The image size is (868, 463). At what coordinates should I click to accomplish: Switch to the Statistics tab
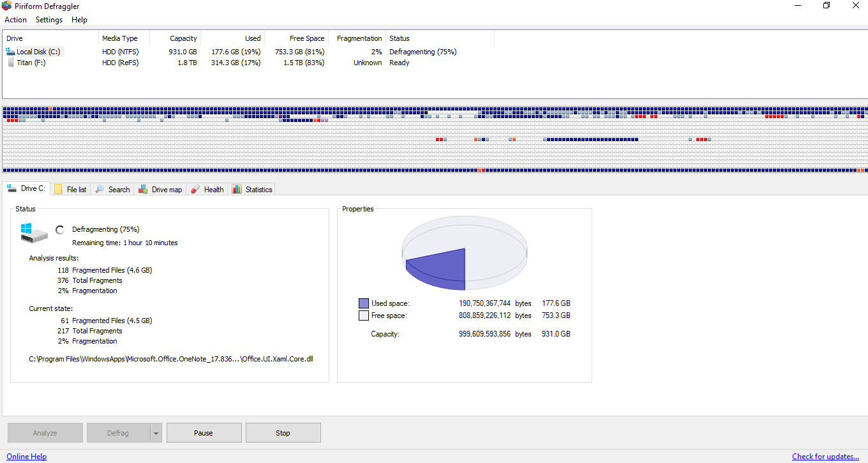click(252, 190)
